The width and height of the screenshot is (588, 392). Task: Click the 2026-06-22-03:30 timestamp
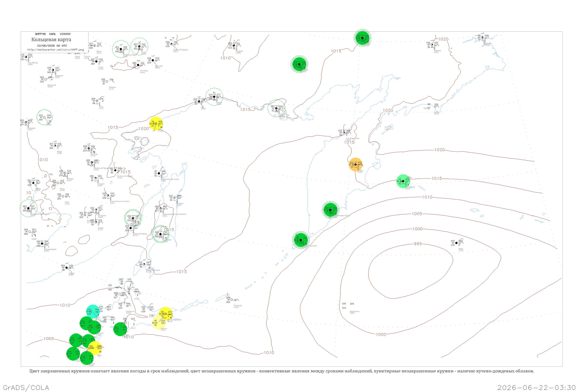536,387
